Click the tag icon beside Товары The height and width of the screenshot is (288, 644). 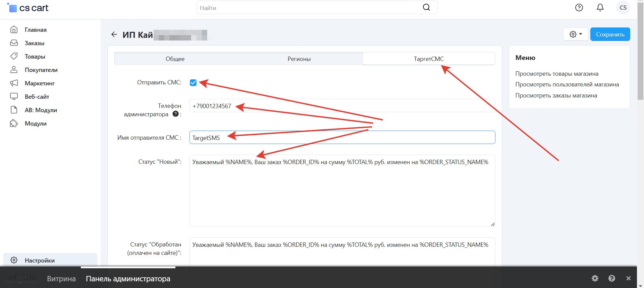14,56
